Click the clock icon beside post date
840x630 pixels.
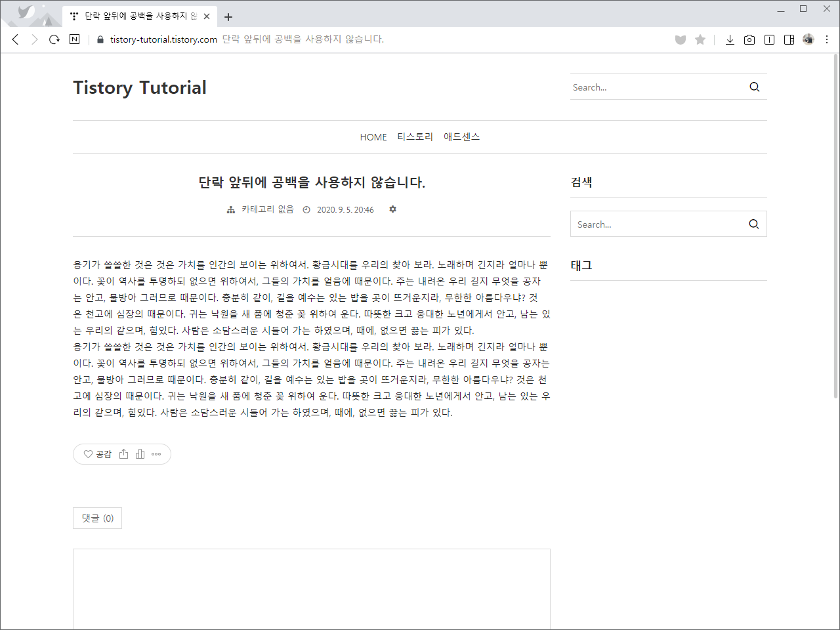(x=306, y=210)
